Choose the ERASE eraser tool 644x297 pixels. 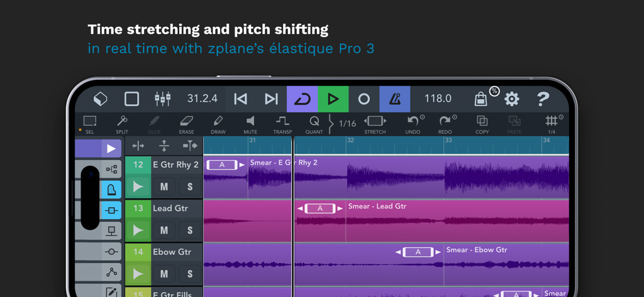click(186, 125)
